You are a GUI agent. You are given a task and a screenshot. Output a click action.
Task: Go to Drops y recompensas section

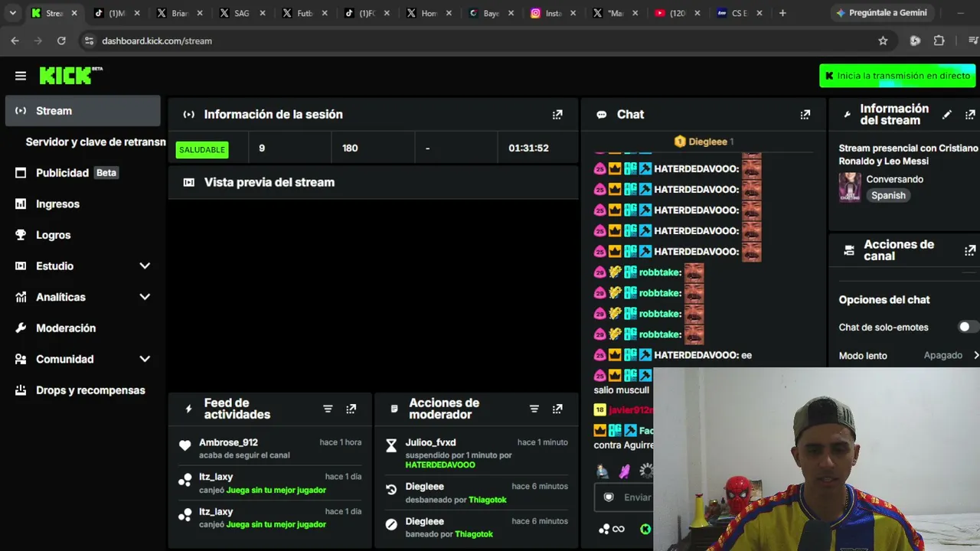tap(83, 390)
